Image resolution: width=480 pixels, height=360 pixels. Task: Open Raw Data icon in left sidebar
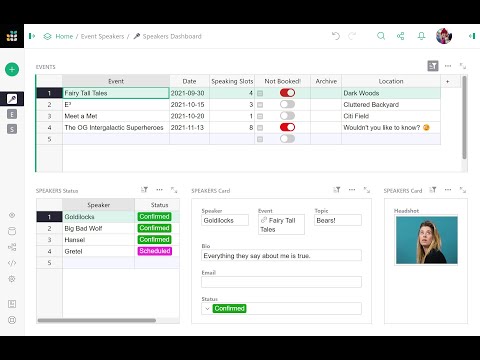(x=12, y=231)
